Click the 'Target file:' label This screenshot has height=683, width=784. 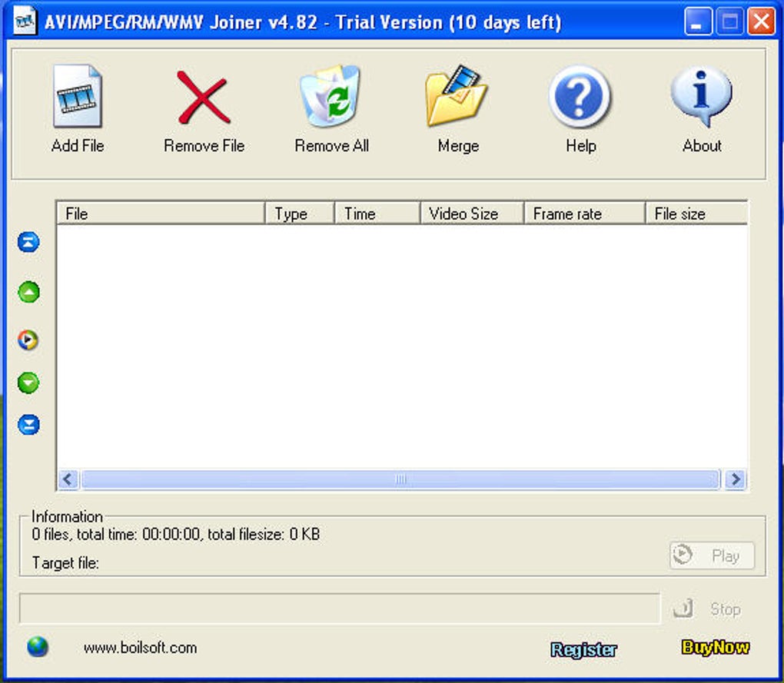(x=65, y=563)
